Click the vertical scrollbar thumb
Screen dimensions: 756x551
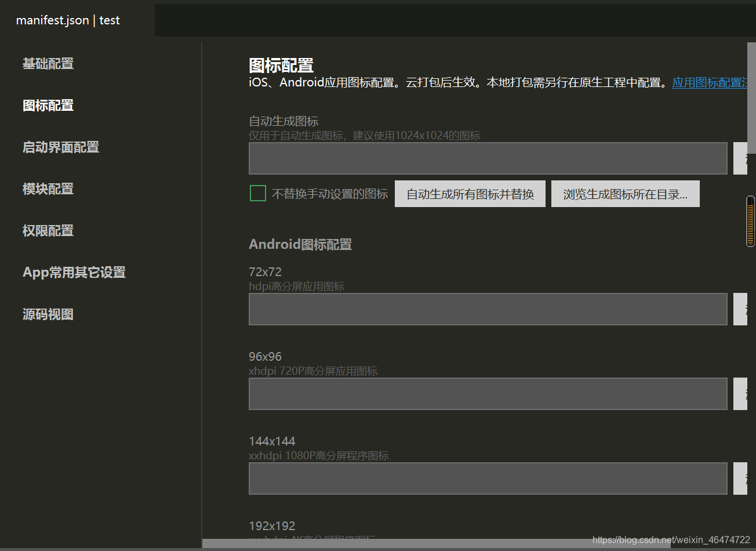(751, 99)
